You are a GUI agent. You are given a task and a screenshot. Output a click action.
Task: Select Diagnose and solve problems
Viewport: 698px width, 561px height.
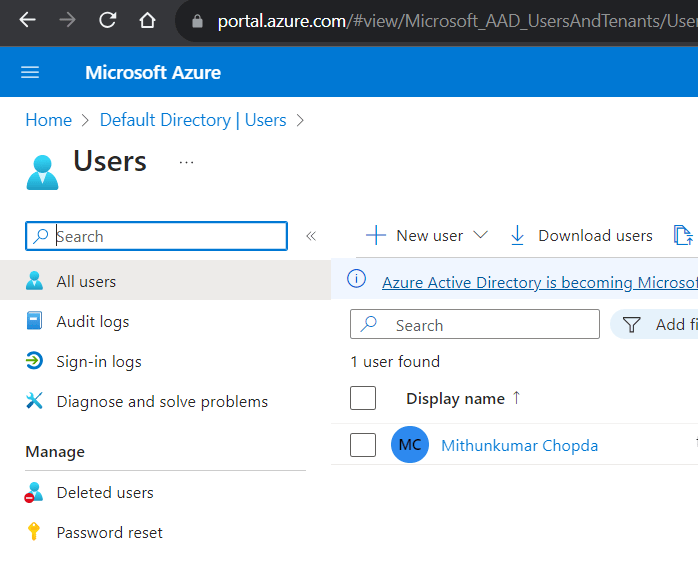click(x=162, y=401)
